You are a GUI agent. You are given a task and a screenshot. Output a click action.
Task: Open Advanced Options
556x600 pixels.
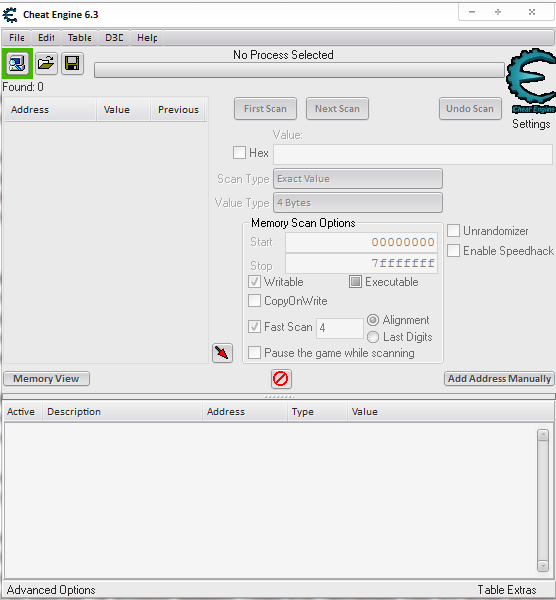51,590
